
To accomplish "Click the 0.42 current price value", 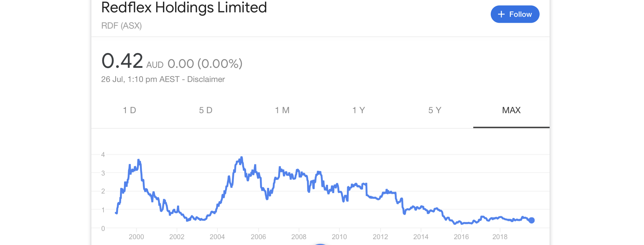I will (122, 61).
